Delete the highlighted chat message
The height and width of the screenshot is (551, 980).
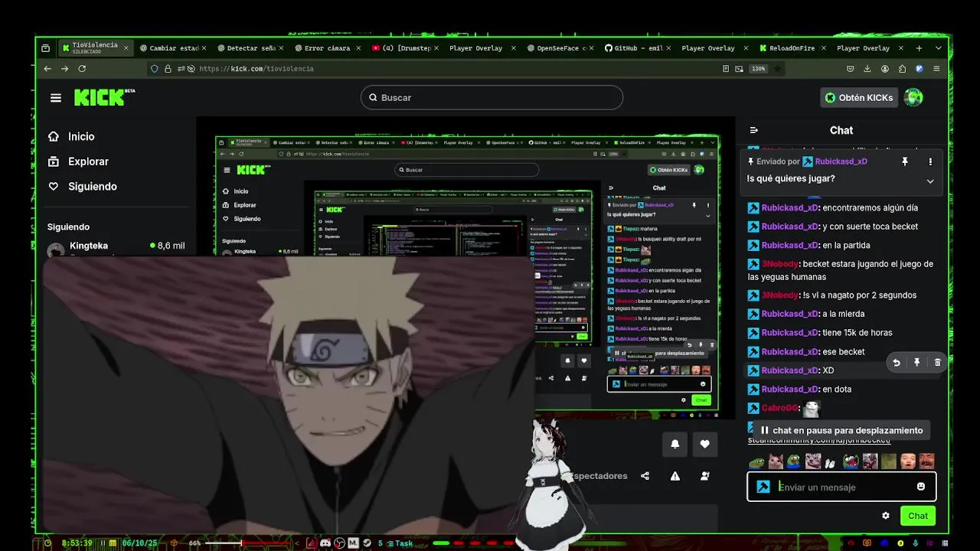[937, 363]
